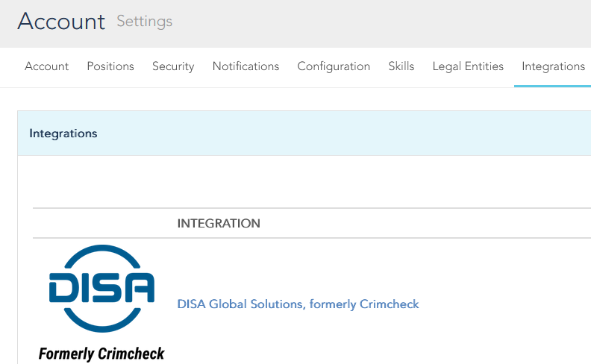The width and height of the screenshot is (591, 364).
Task: Go to the Notifications tab
Action: click(246, 66)
